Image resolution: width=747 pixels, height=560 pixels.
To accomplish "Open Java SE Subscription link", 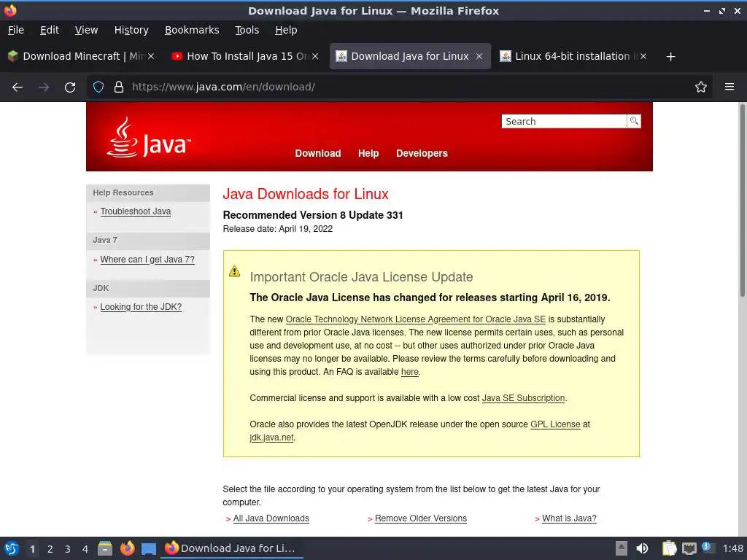I will 523,398.
